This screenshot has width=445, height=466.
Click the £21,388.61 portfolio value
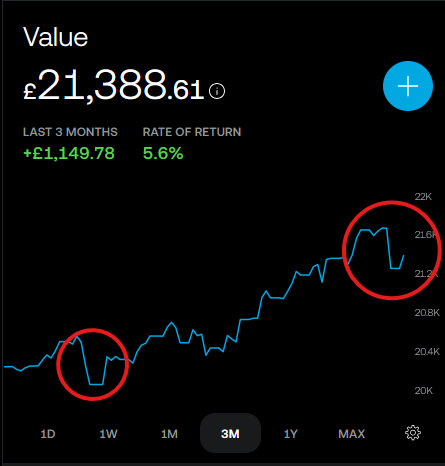(x=113, y=85)
